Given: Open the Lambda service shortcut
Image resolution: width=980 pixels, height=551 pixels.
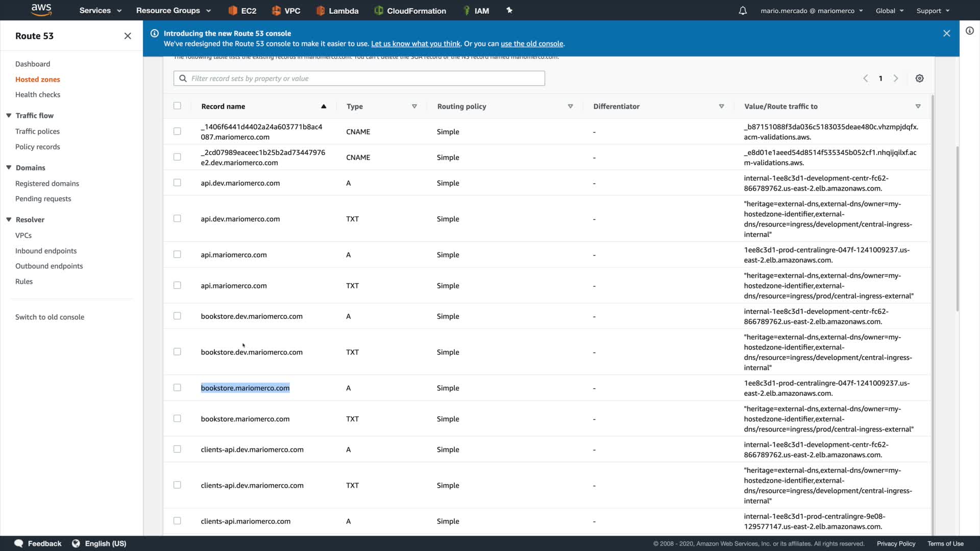Looking at the screenshot, I should 337,11.
